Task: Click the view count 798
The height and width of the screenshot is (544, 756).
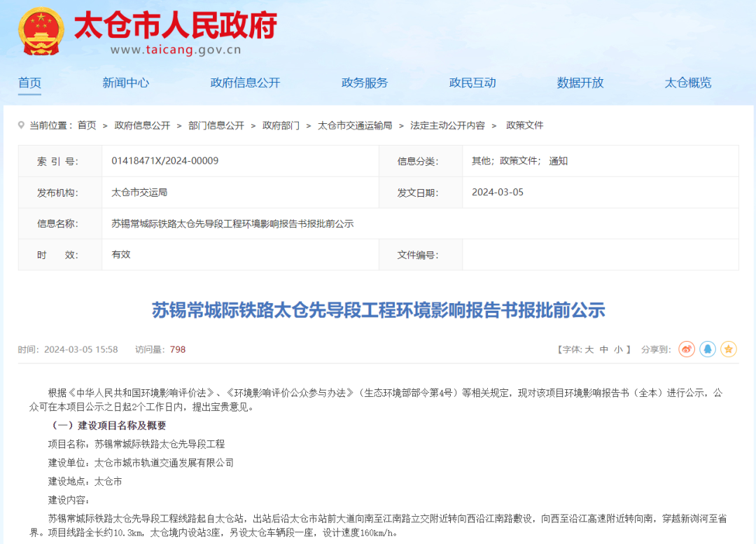Action: [x=177, y=349]
